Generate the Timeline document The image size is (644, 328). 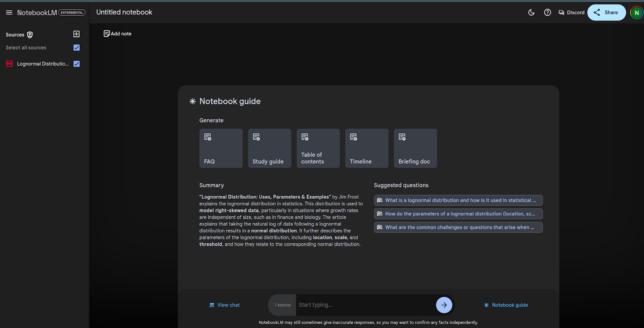click(x=367, y=148)
